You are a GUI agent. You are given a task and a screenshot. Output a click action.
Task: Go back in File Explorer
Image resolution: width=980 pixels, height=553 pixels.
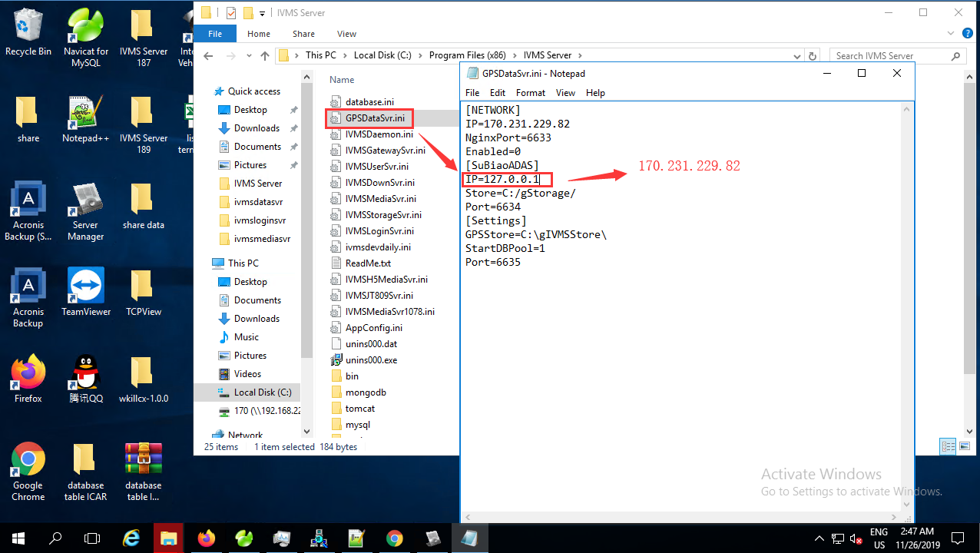[x=208, y=55]
